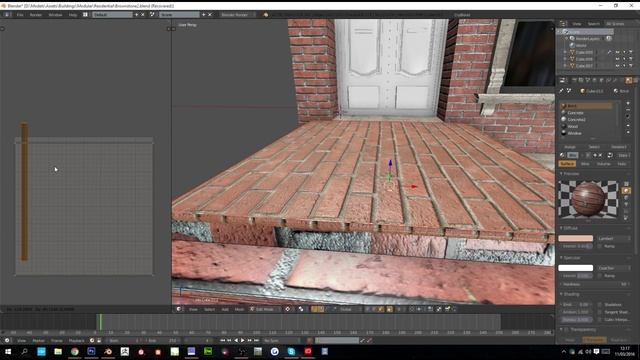Switch to the Surface material type tab
This screenshot has height=360, width=640.
(567, 164)
